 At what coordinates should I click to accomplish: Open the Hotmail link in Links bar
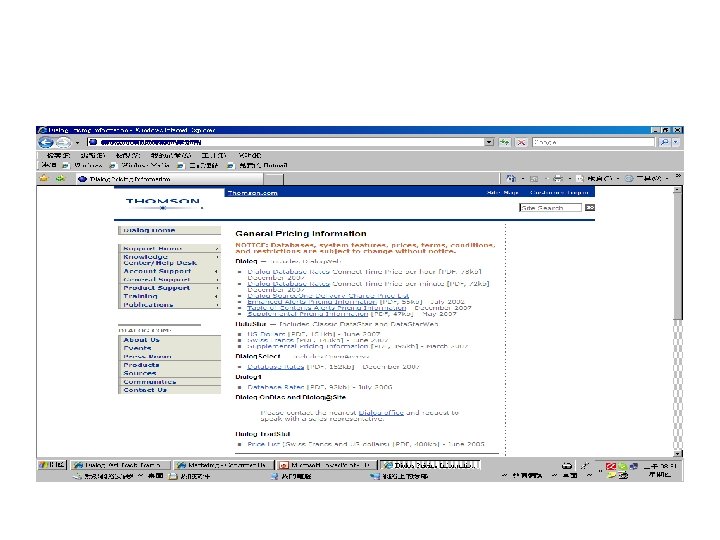258,165
